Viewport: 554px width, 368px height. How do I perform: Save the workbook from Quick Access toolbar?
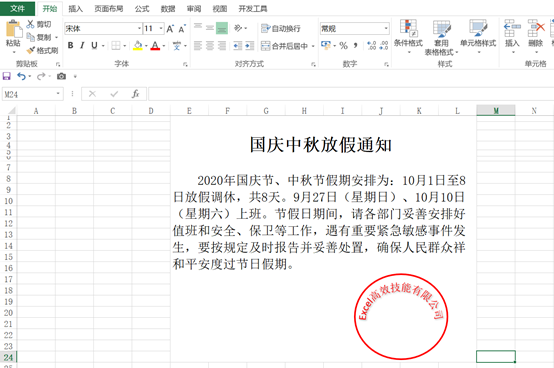[7, 76]
